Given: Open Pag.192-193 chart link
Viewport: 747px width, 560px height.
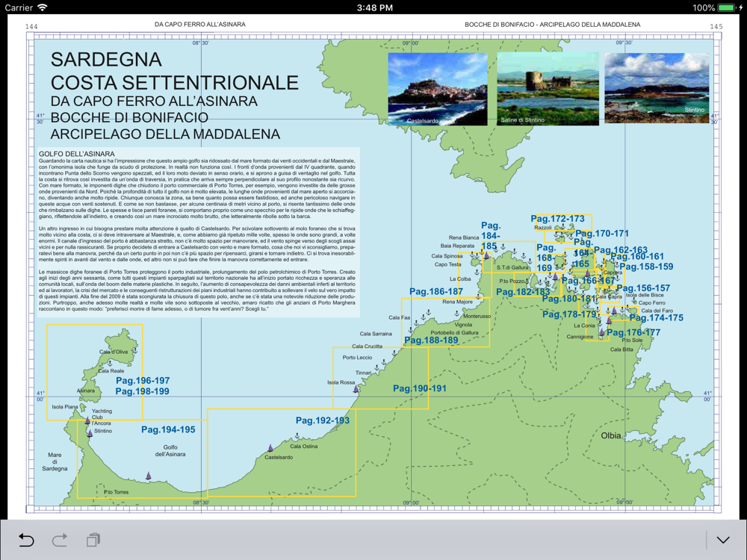Looking at the screenshot, I should pos(323,420).
